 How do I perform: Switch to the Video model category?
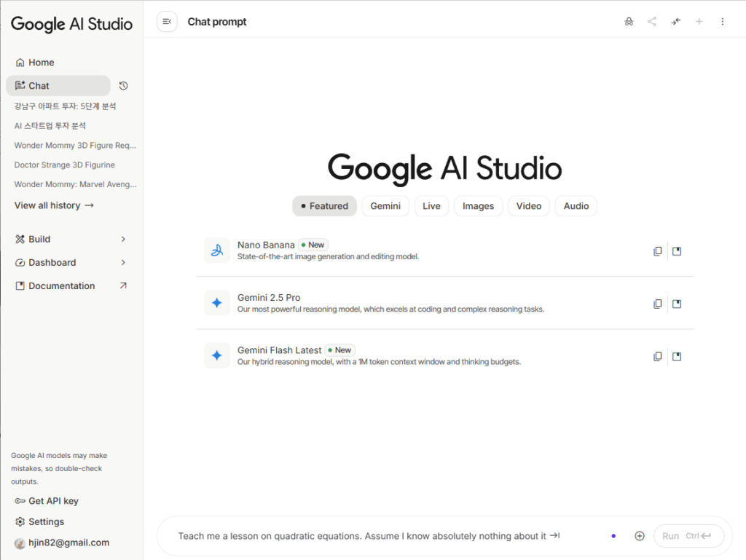(529, 206)
